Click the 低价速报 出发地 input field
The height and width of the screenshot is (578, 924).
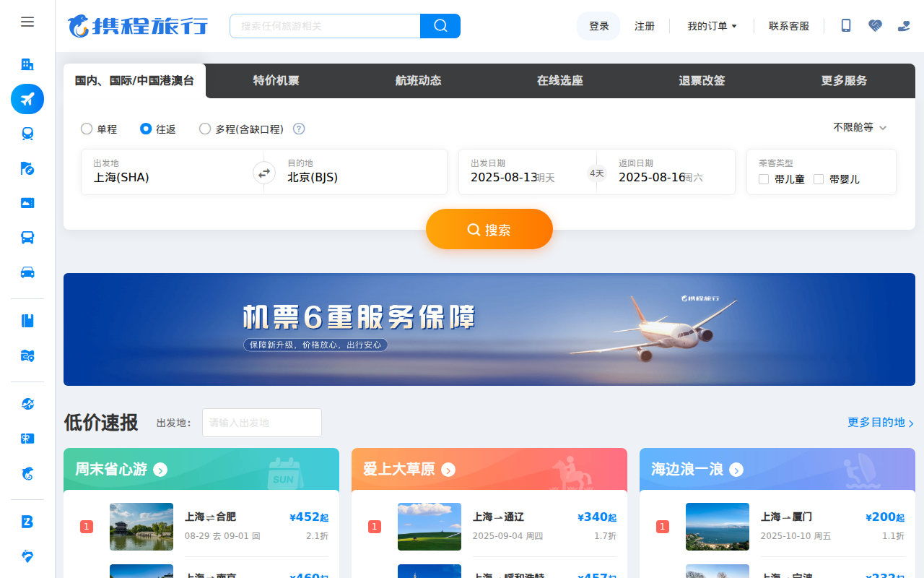[x=261, y=423]
